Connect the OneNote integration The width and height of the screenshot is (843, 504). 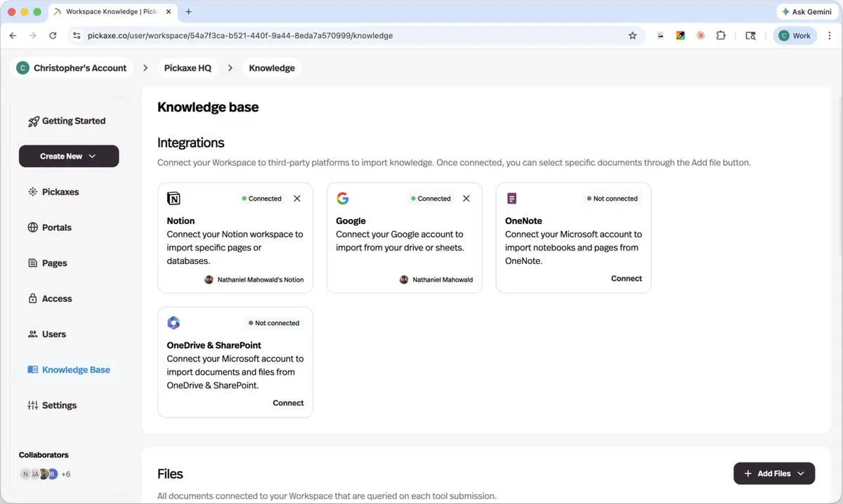pyautogui.click(x=627, y=279)
